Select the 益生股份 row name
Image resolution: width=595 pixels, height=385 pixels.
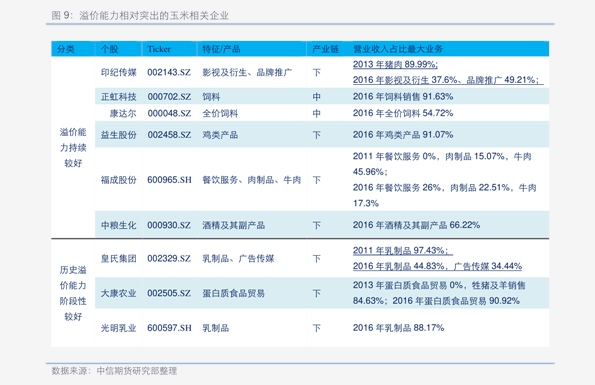point(118,135)
